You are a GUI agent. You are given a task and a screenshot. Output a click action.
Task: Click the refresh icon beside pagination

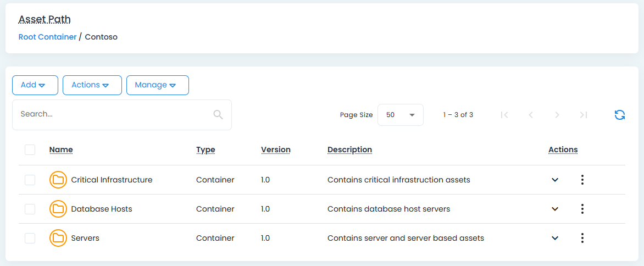click(619, 115)
